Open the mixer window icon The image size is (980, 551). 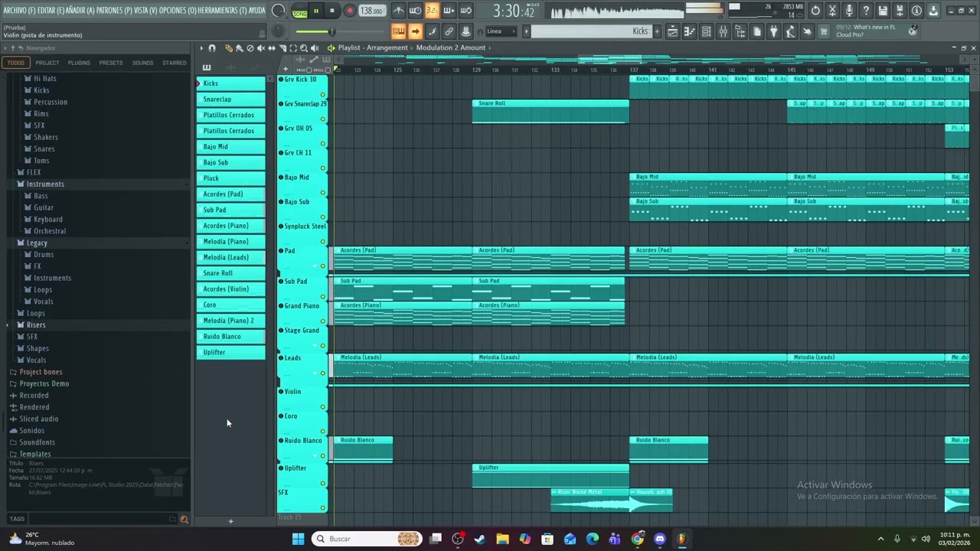pos(723,31)
